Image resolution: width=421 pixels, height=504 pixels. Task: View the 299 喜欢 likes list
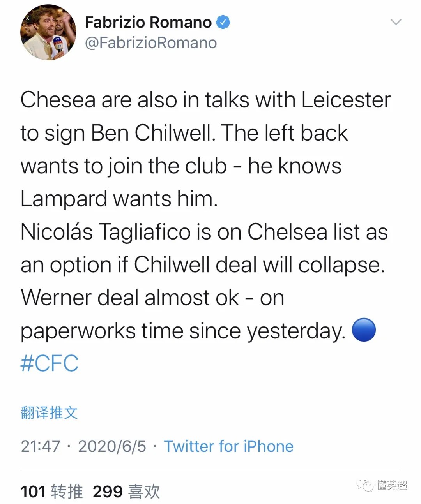tap(126, 492)
